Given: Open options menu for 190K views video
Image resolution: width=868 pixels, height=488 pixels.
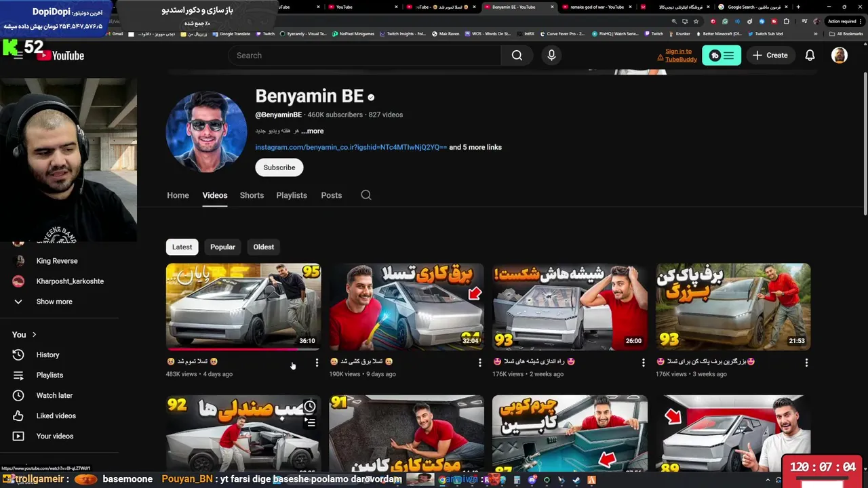Looking at the screenshot, I should 480,363.
